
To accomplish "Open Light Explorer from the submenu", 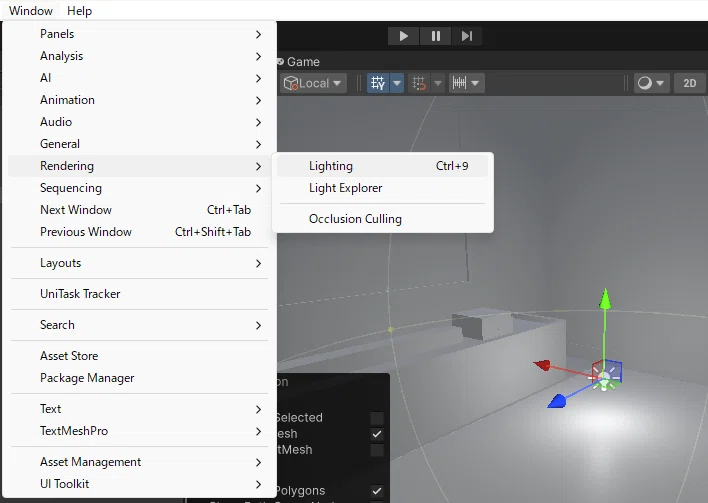I will [382, 188].
